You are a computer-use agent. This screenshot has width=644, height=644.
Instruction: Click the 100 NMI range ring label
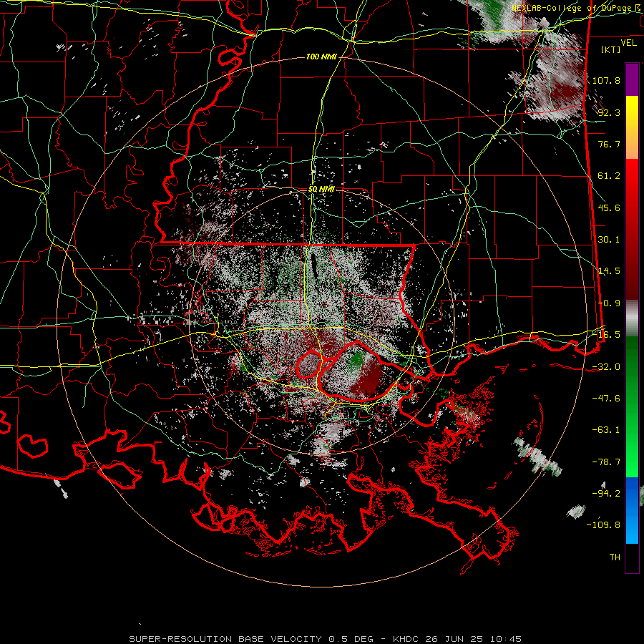(321, 57)
